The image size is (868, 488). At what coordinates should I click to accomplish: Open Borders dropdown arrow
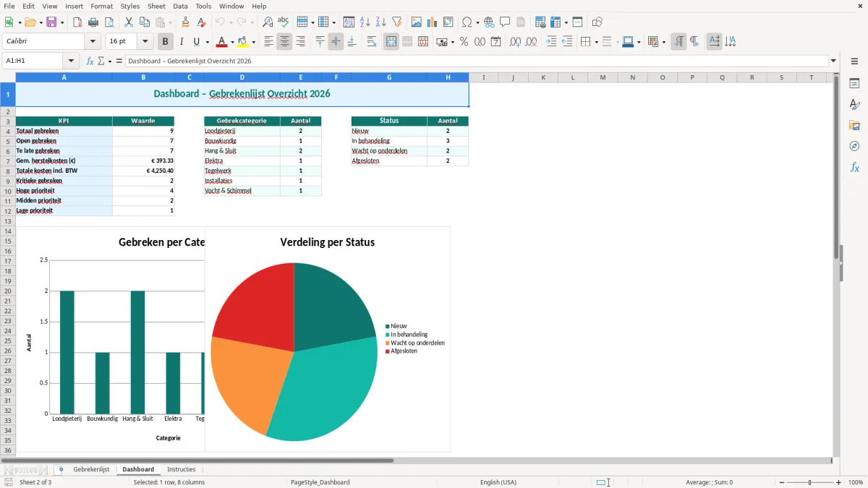coord(595,42)
